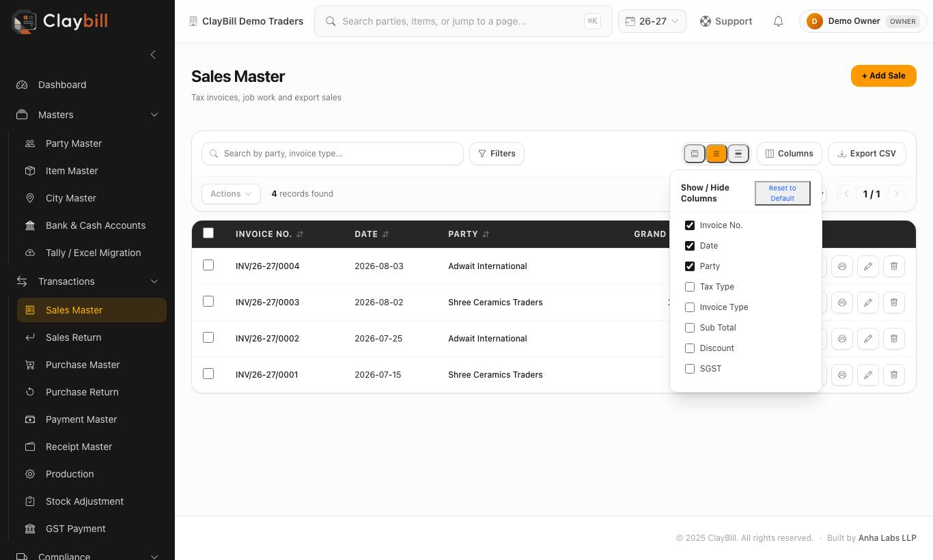This screenshot has width=933, height=560.
Task: Print invoice INV/26-27/0001
Action: 842,375
